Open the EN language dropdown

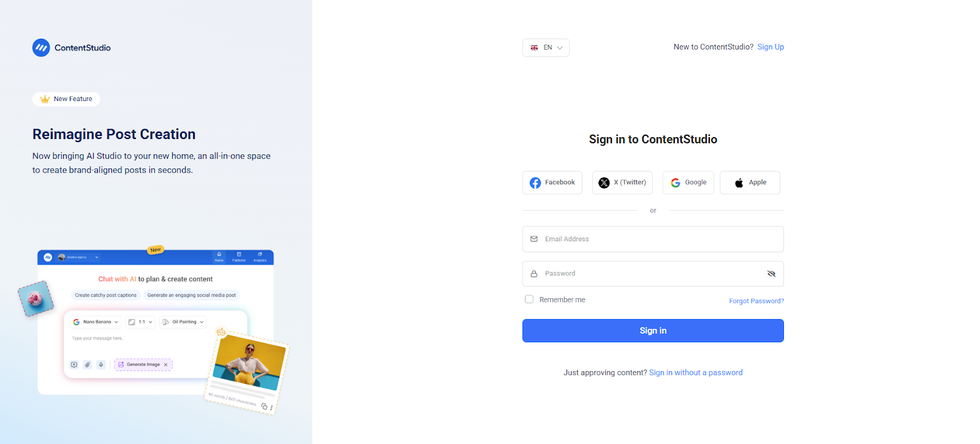coord(545,47)
